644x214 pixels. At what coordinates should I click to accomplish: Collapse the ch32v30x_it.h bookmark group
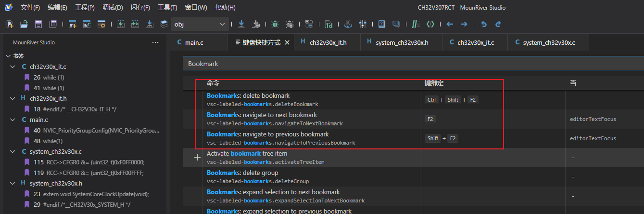click(13, 98)
